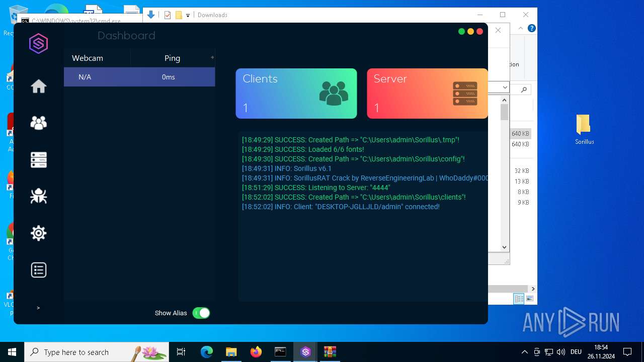Open Sorillus taskbar button
The width and height of the screenshot is (644, 362).
click(305, 352)
